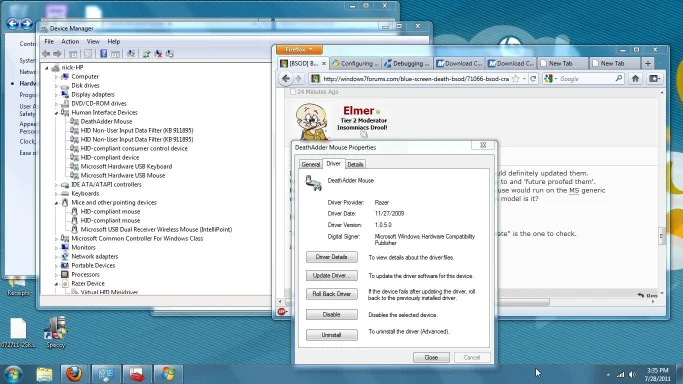This screenshot has width=683, height=384.
Task: Click Firefox icon on taskbar
Action: tap(74, 374)
